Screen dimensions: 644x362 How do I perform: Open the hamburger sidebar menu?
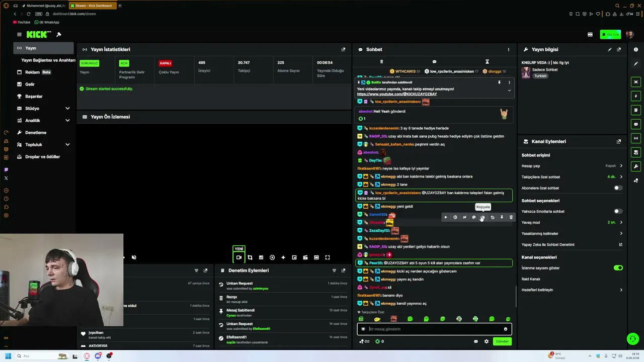click(x=19, y=35)
